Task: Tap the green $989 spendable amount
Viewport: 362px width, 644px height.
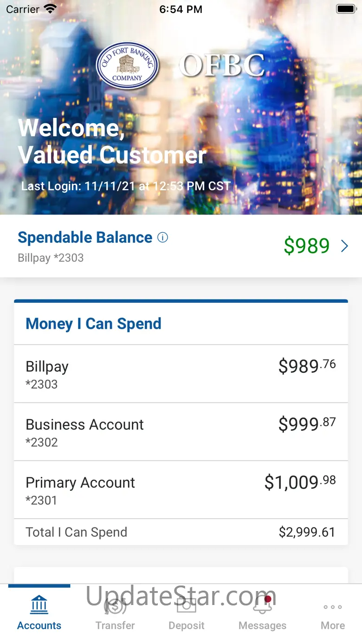Action: point(306,246)
